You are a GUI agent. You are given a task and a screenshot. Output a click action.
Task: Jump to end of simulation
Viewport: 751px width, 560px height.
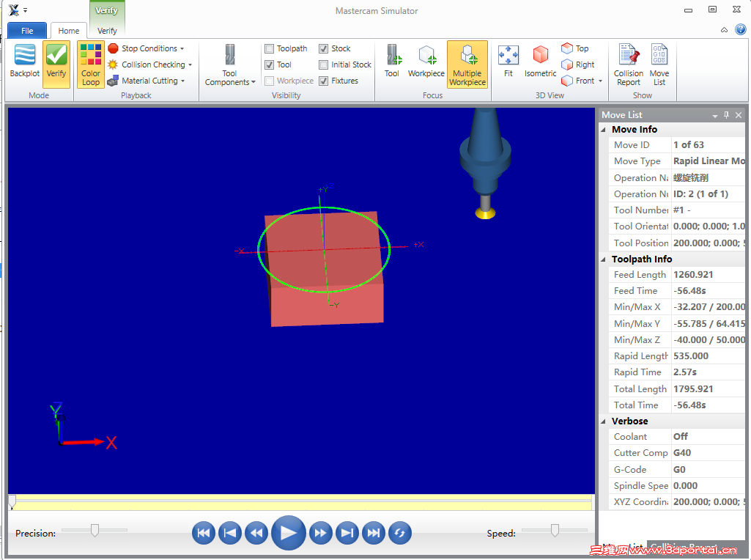tap(374, 533)
